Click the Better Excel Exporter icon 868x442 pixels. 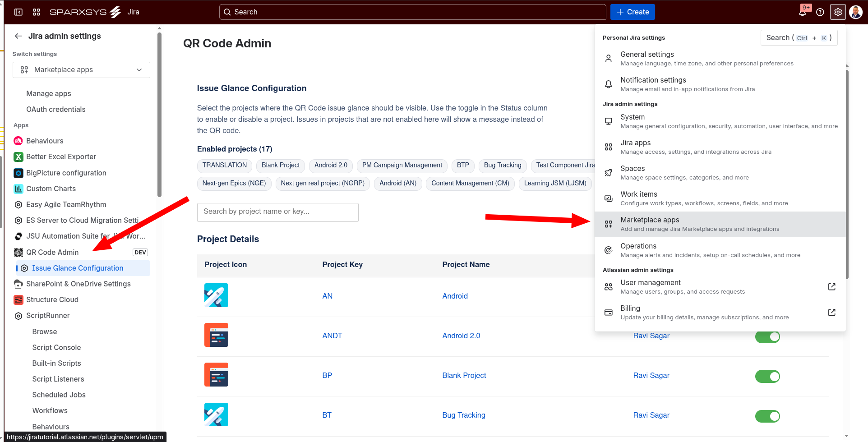click(18, 157)
